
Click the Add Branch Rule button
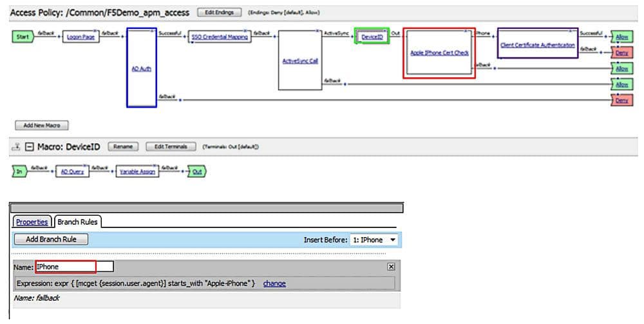pos(50,240)
